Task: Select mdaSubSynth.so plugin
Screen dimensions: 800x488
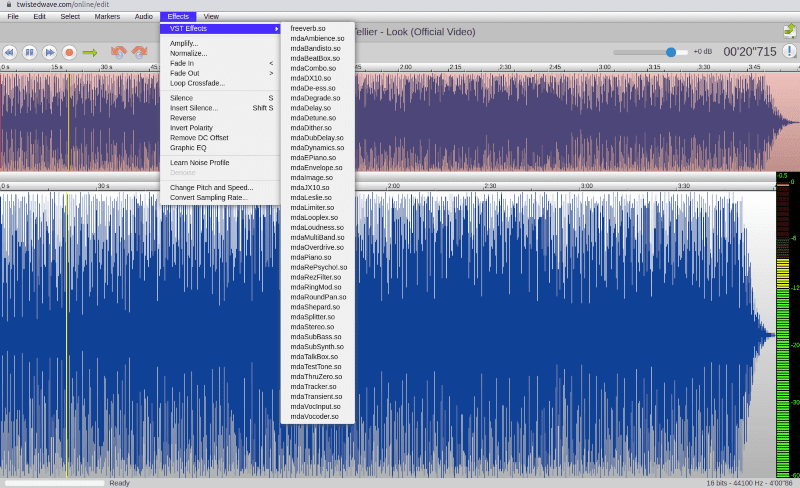Action: pos(317,347)
